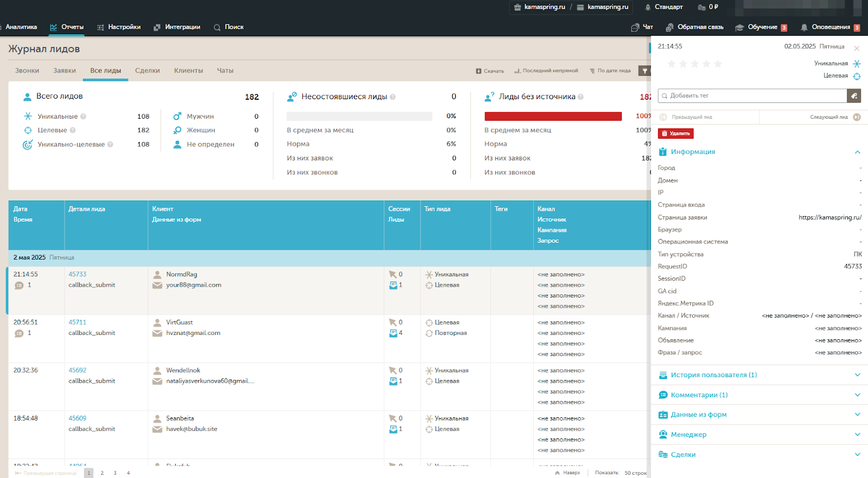The width and height of the screenshot is (868, 478).
Task: Open lead number 45692 link
Action: tap(78, 371)
